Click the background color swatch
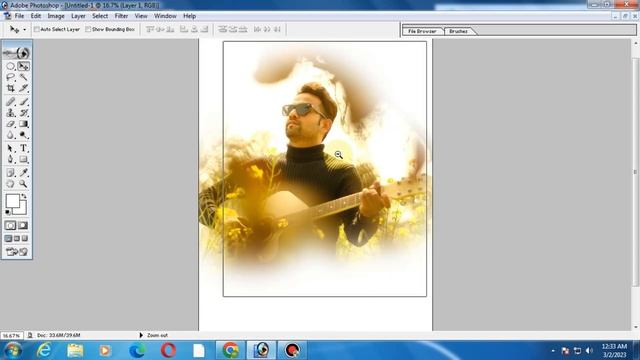Viewport: 640px width, 360px height. (22, 209)
